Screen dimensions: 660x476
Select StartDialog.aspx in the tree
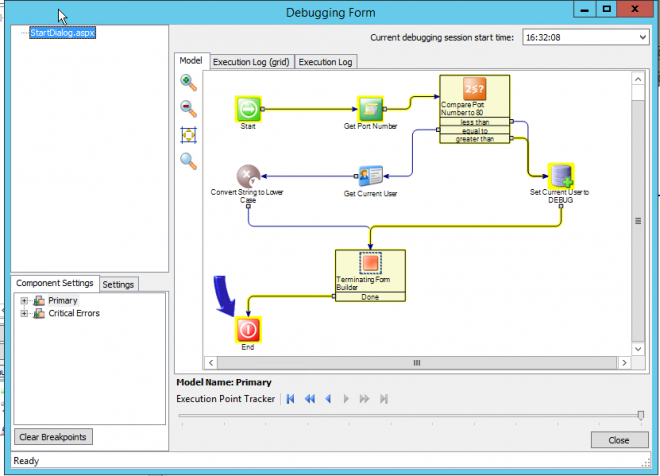(62, 32)
